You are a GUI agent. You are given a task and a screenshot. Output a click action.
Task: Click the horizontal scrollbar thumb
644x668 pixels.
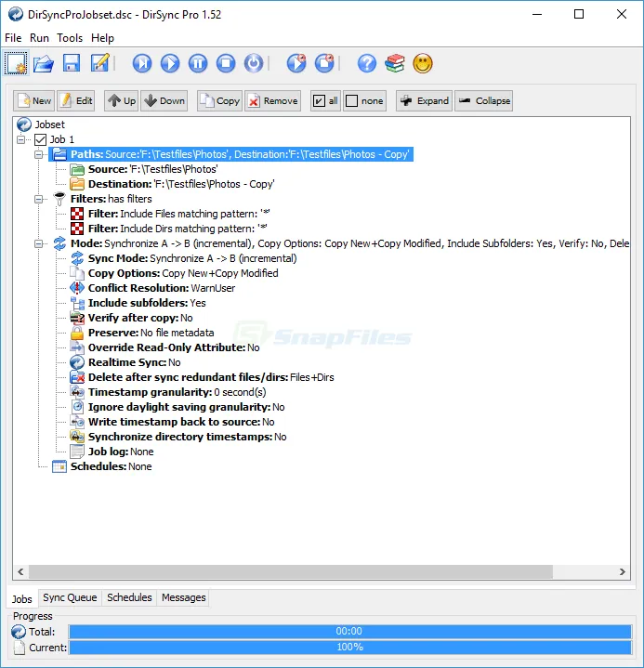point(291,571)
